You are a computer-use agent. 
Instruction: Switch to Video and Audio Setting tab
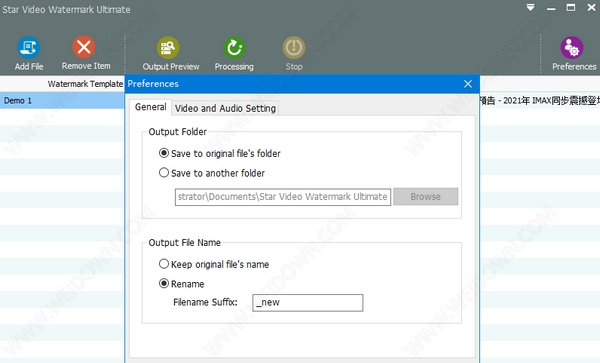click(x=225, y=108)
